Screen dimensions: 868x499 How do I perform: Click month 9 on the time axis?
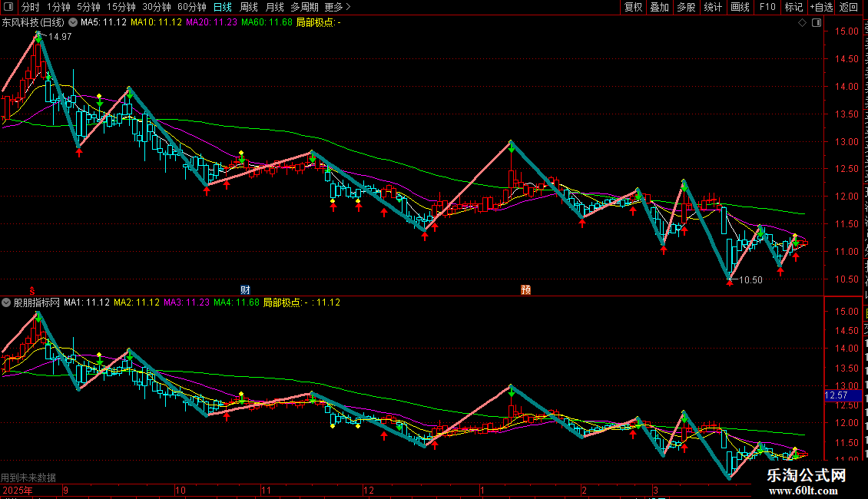click(x=66, y=490)
